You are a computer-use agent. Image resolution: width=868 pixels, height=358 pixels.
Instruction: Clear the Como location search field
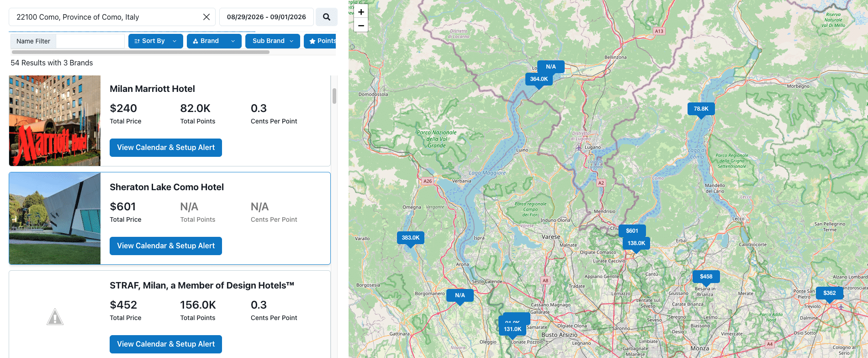click(206, 17)
